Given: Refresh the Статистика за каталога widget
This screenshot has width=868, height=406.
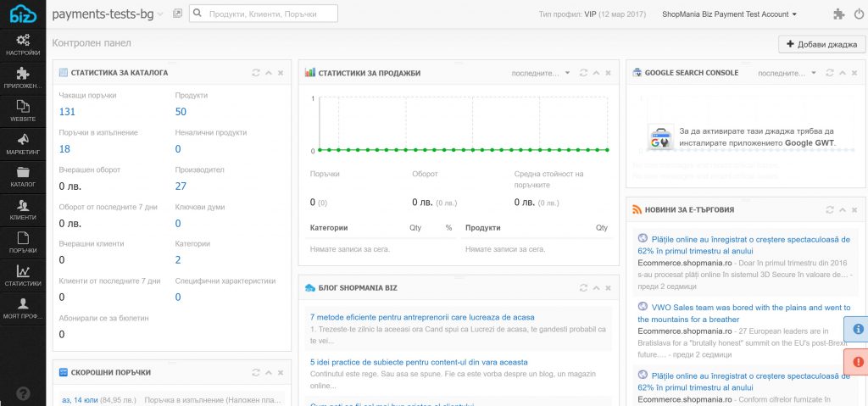Looking at the screenshot, I should [x=256, y=73].
